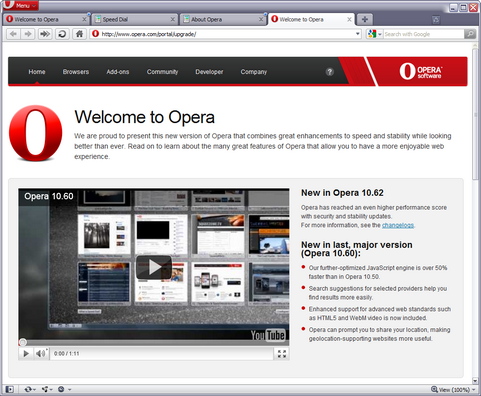Image resolution: width=481 pixels, height=396 pixels.
Task: Reload the current page
Action: point(62,34)
